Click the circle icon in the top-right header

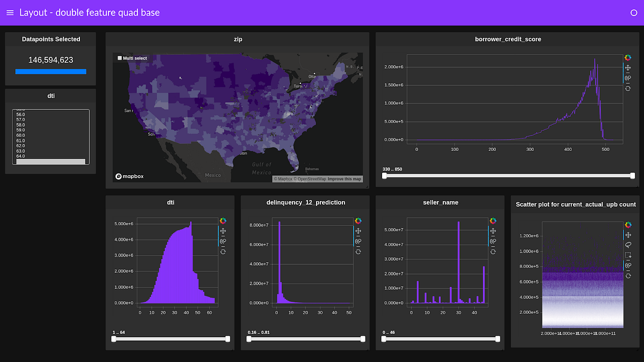(x=634, y=13)
